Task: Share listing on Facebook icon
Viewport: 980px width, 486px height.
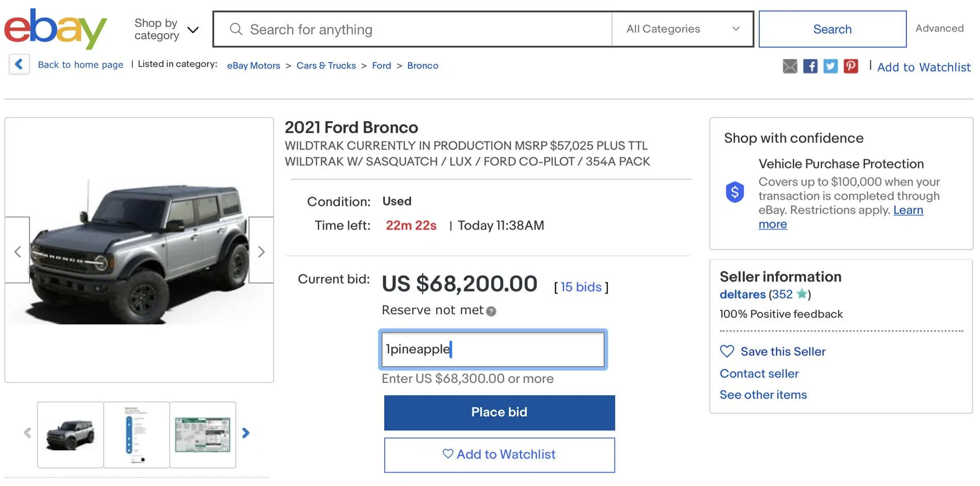Action: tap(810, 66)
